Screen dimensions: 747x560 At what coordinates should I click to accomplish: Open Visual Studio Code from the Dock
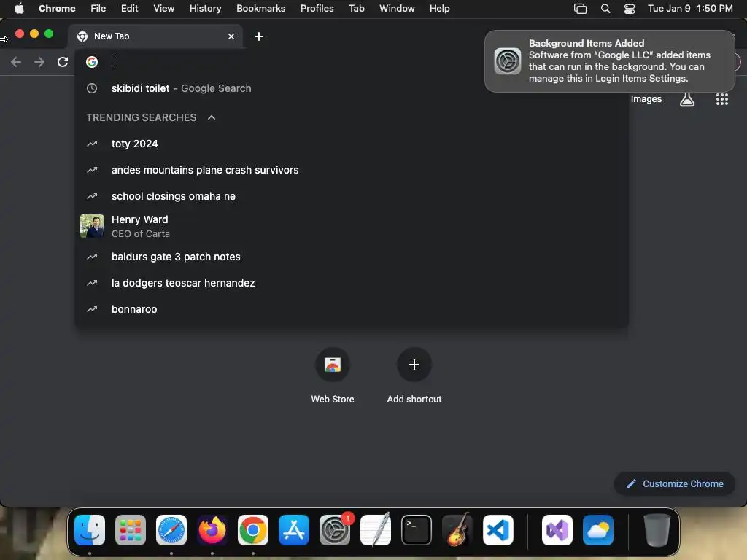(x=498, y=530)
